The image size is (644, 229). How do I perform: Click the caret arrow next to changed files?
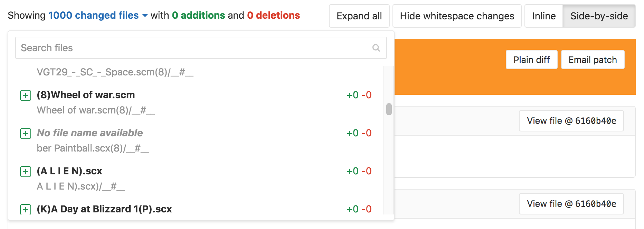(145, 16)
